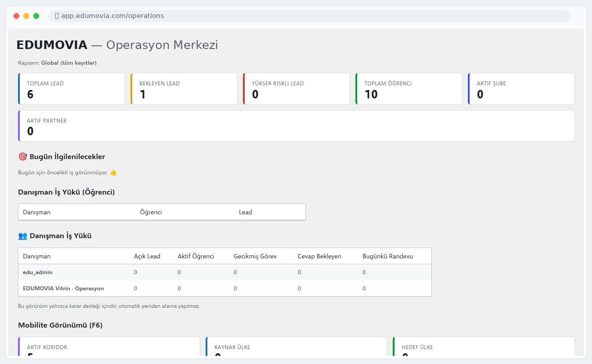The width and height of the screenshot is (592, 364).
Task: Select the 'EDUMOVIA Vitrin · Operasyon' row name
Action: point(63,289)
